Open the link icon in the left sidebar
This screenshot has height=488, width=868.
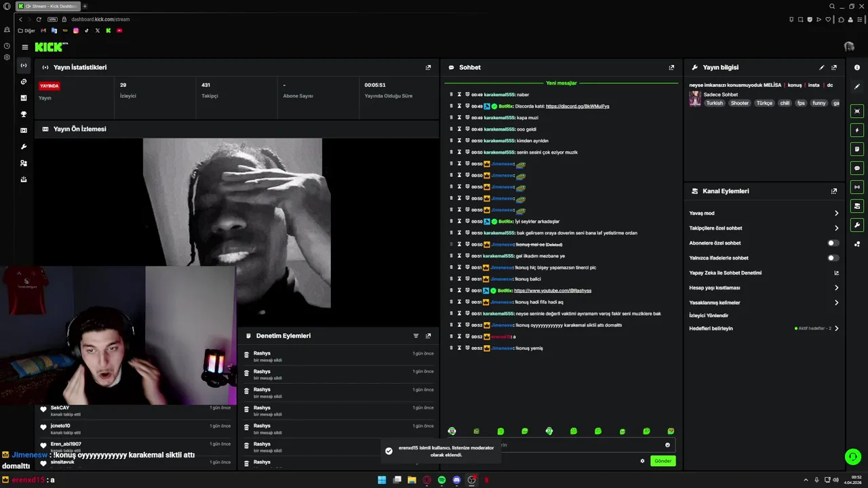pyautogui.click(x=24, y=82)
